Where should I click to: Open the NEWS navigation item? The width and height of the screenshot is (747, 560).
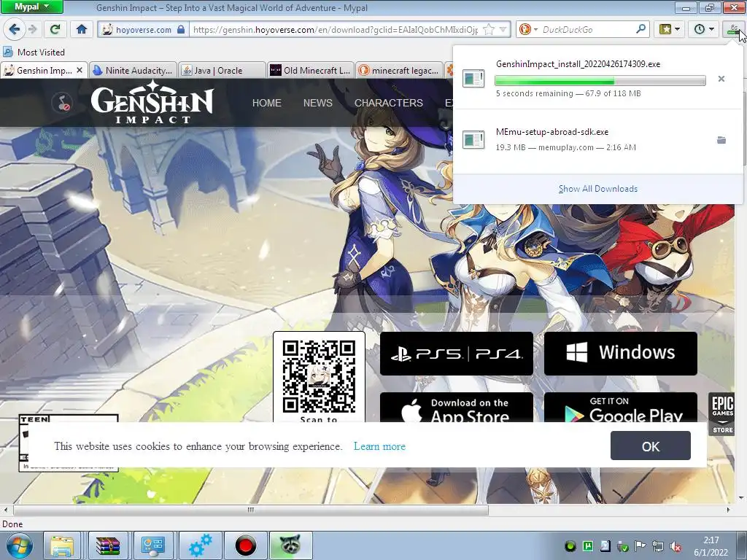(x=318, y=103)
